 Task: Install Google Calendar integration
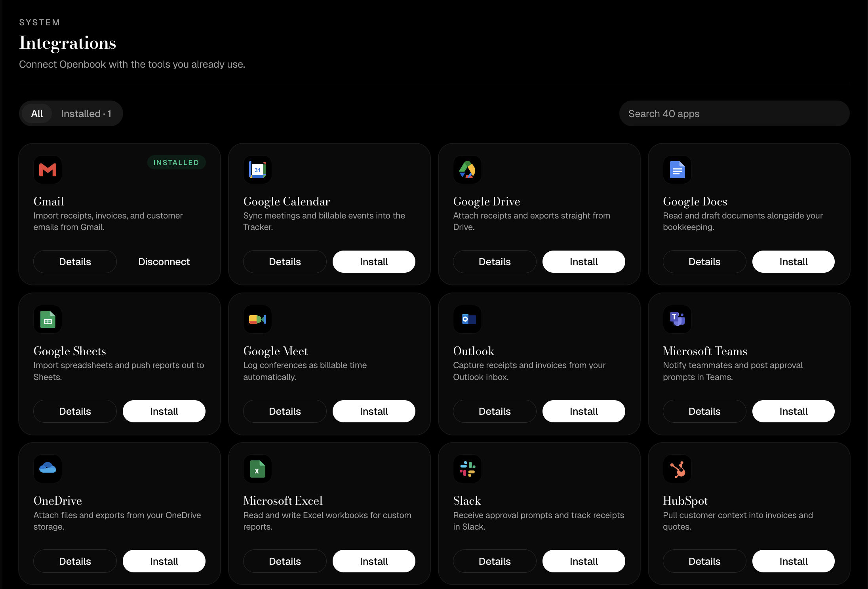374,262
